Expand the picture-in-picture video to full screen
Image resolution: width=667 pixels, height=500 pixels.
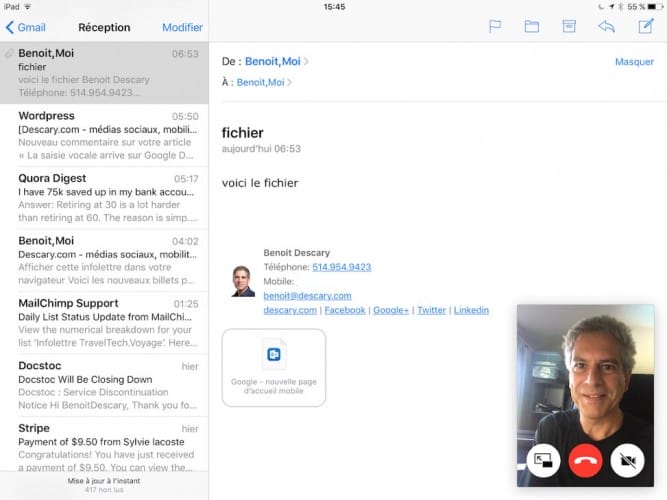tap(543, 461)
